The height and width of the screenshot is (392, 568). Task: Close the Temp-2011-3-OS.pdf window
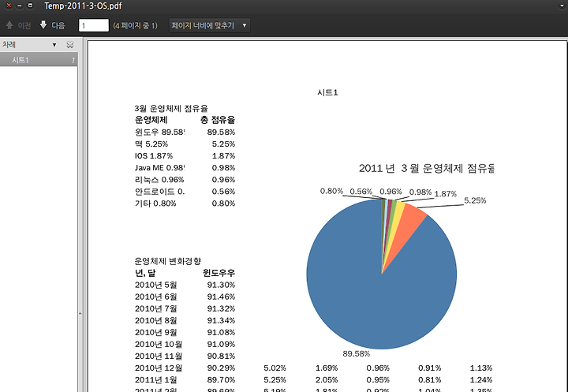coord(9,6)
